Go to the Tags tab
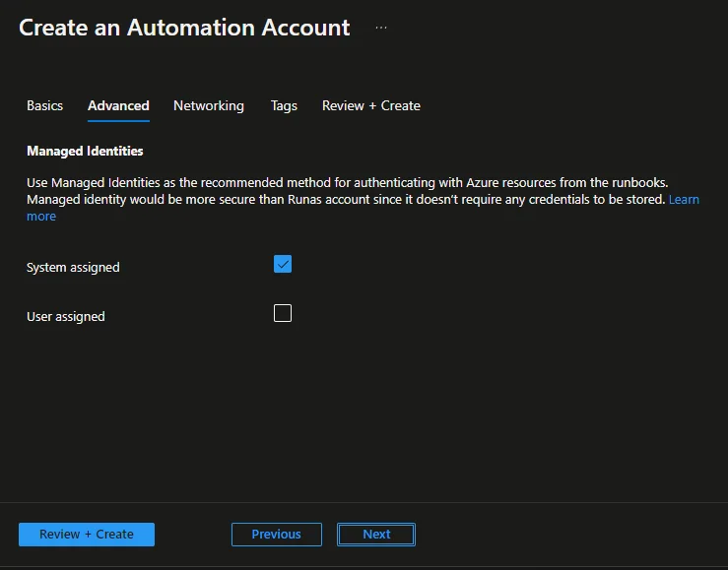Viewport: 728px width, 570px height. click(284, 105)
